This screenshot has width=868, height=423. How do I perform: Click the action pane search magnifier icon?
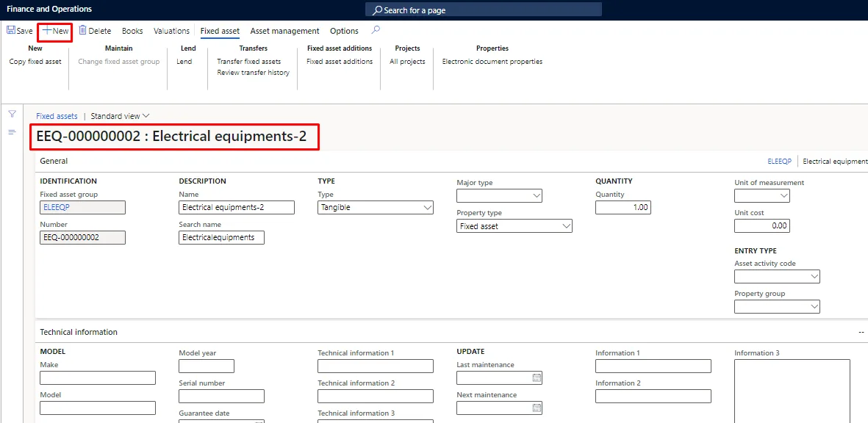pos(376,30)
